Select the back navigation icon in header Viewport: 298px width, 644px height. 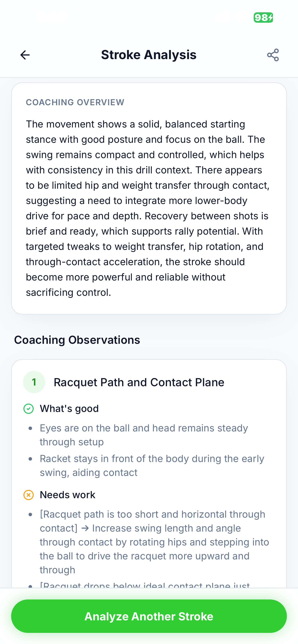pos(25,55)
